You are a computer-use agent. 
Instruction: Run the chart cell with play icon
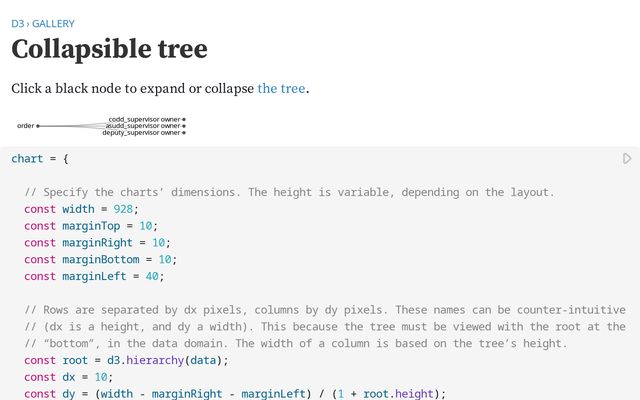tap(627, 158)
